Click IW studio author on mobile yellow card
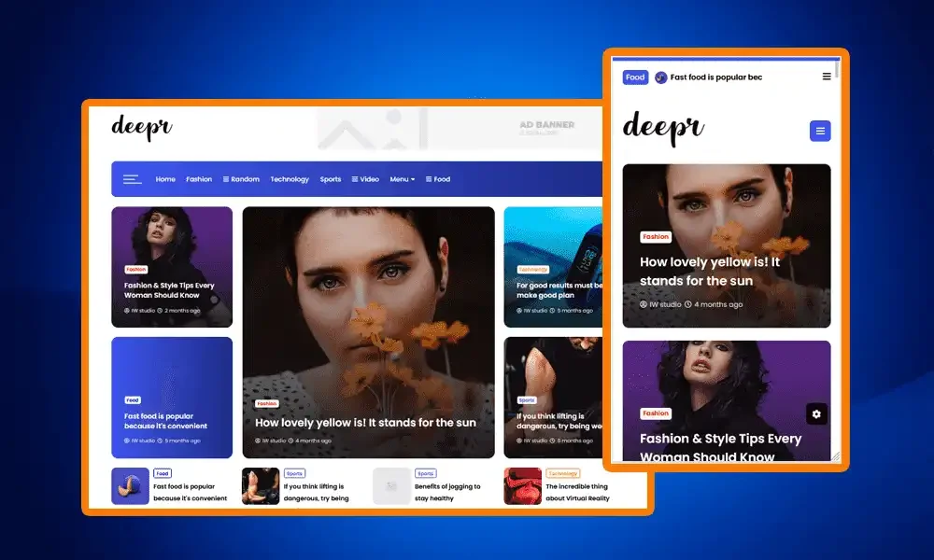Image resolution: width=934 pixels, height=560 pixels. tap(660, 304)
